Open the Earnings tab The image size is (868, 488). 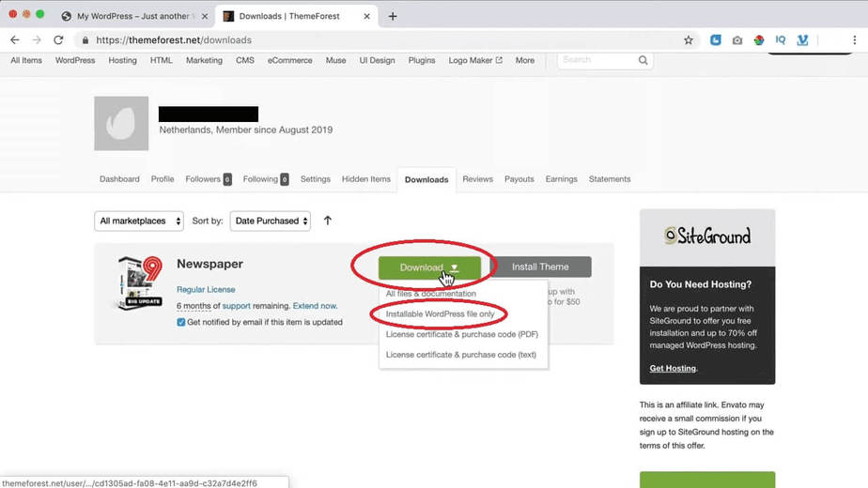point(562,179)
